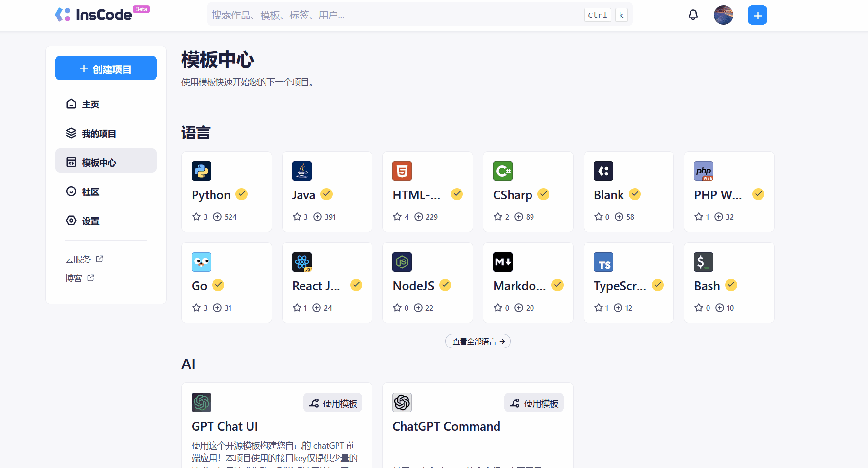This screenshot has width=868, height=468.
Task: Click the CSharp template icon
Action: [503, 171]
